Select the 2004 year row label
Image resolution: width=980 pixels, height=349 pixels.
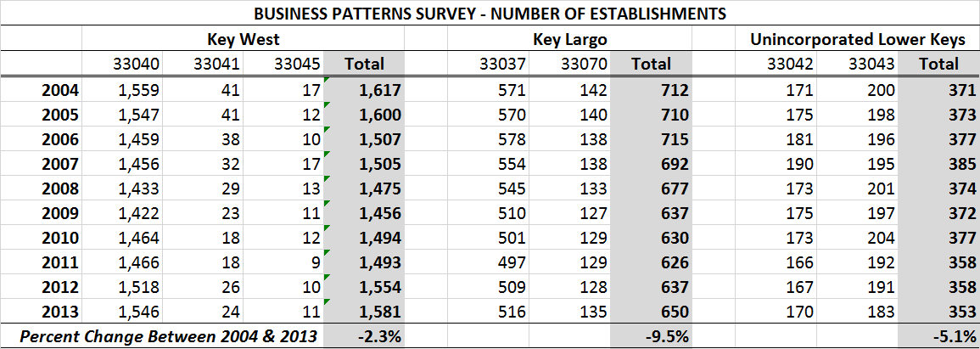(x=59, y=89)
